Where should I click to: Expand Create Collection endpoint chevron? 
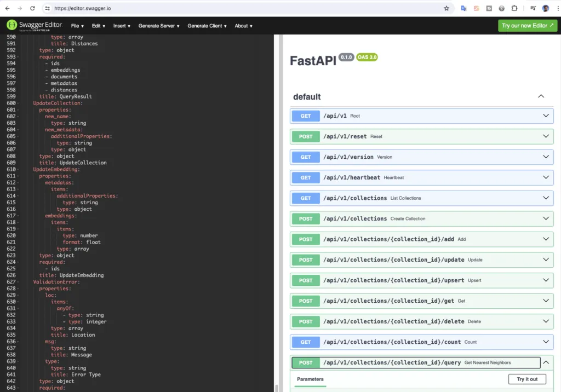click(x=546, y=218)
